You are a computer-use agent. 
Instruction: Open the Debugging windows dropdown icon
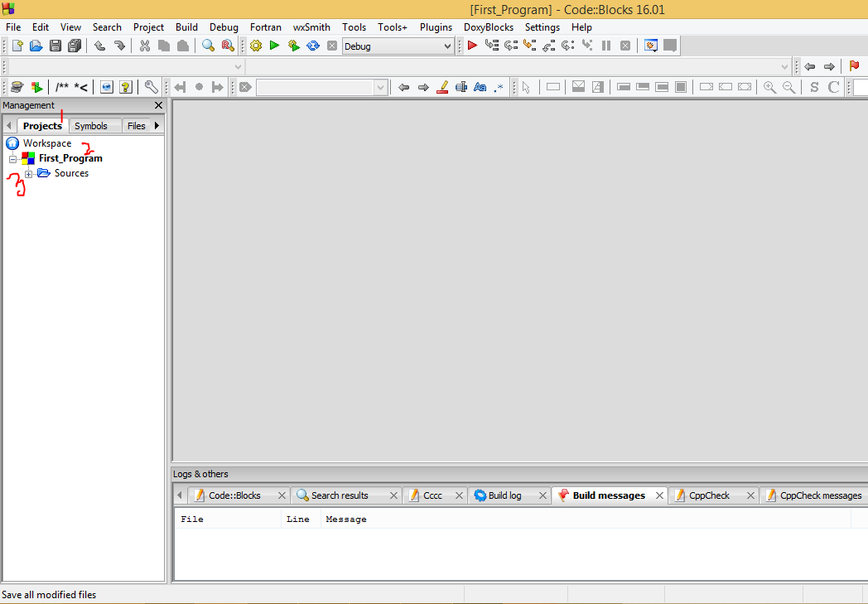(x=650, y=46)
